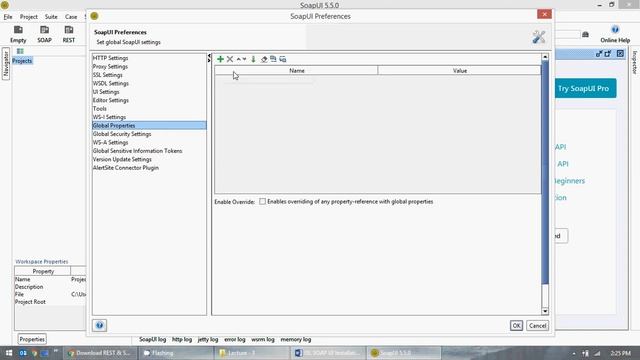Toggle the Properties button at bottom left
The height and width of the screenshot is (360, 640).
tap(32, 339)
